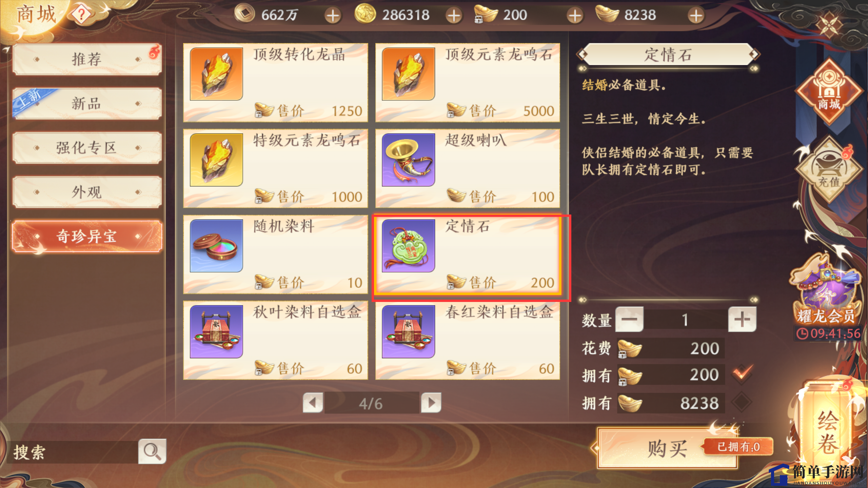The height and width of the screenshot is (488, 868).
Task: Select 超级喇叭 item card
Action: (x=467, y=168)
